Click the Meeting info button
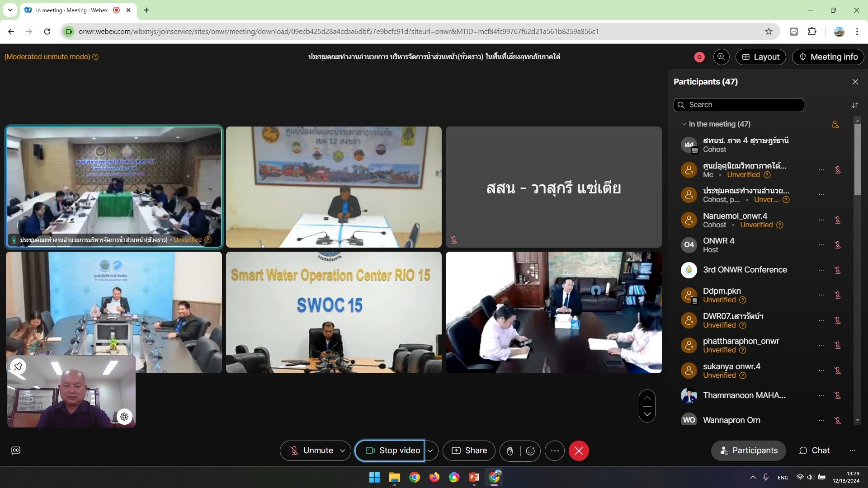Screen dimensions: 868x488 (828, 57)
